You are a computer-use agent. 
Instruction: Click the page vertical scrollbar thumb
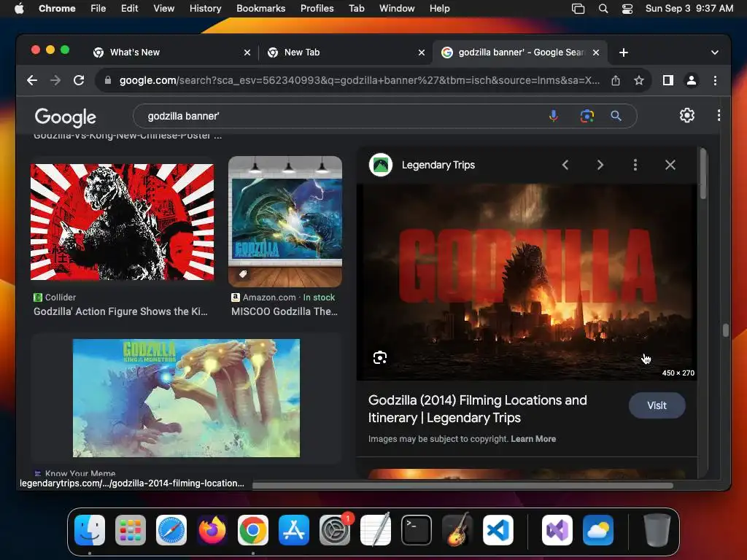[x=726, y=330]
